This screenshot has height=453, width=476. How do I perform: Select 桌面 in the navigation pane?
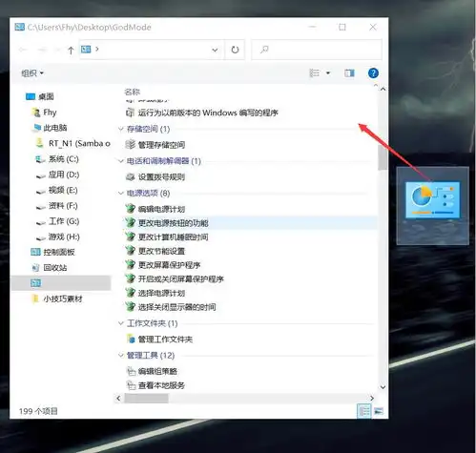click(x=39, y=96)
